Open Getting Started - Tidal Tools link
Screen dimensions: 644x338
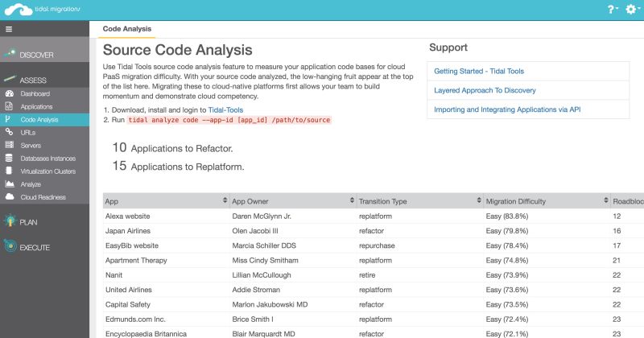(x=479, y=71)
